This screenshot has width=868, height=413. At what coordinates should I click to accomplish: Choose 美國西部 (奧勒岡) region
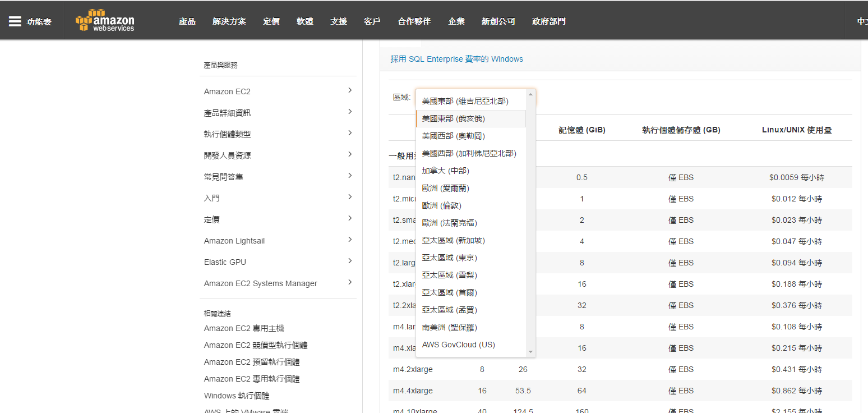[471, 136]
